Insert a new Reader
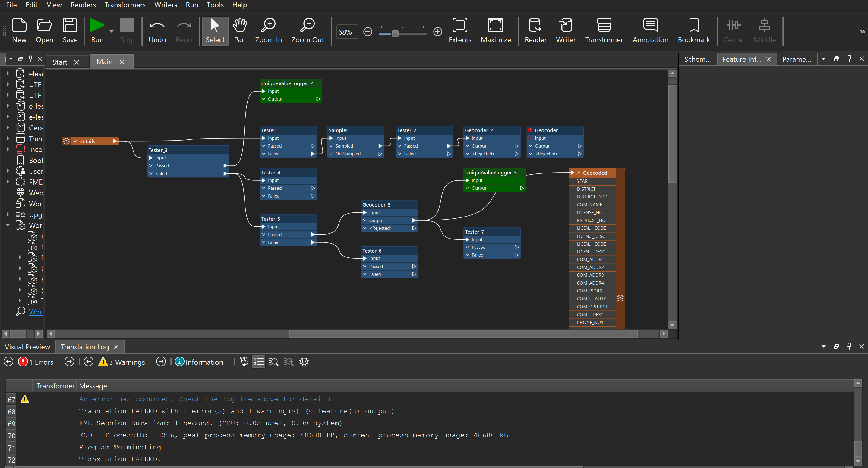The width and height of the screenshot is (868, 468). click(535, 30)
